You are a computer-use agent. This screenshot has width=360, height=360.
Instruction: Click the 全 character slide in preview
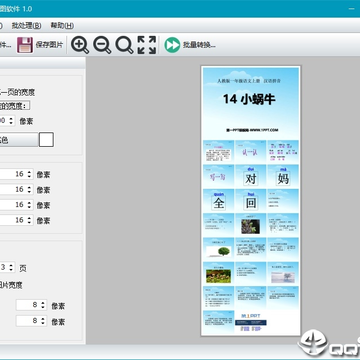click(x=218, y=200)
